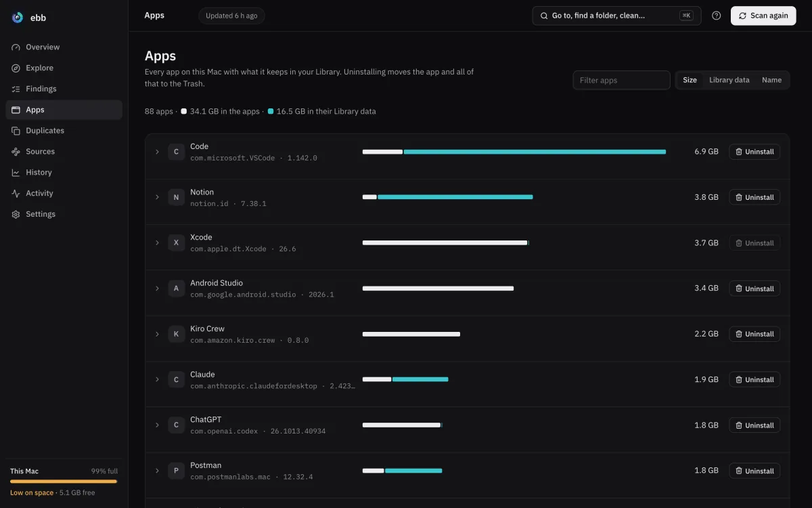Click the Android Studio app letter icon
The height and width of the screenshot is (508, 812).
pos(177,289)
